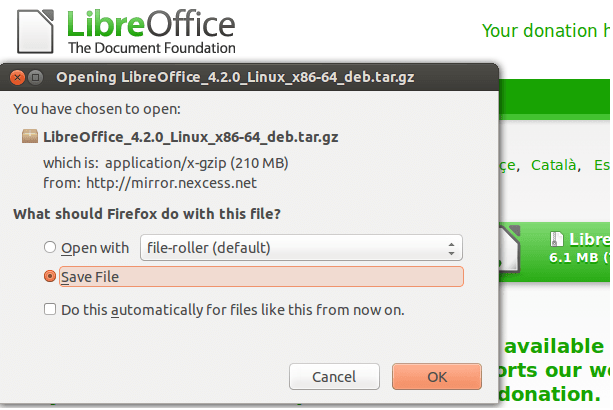Click the small document icon on green download button
Viewport: 613px width, 410px height.
click(557, 240)
